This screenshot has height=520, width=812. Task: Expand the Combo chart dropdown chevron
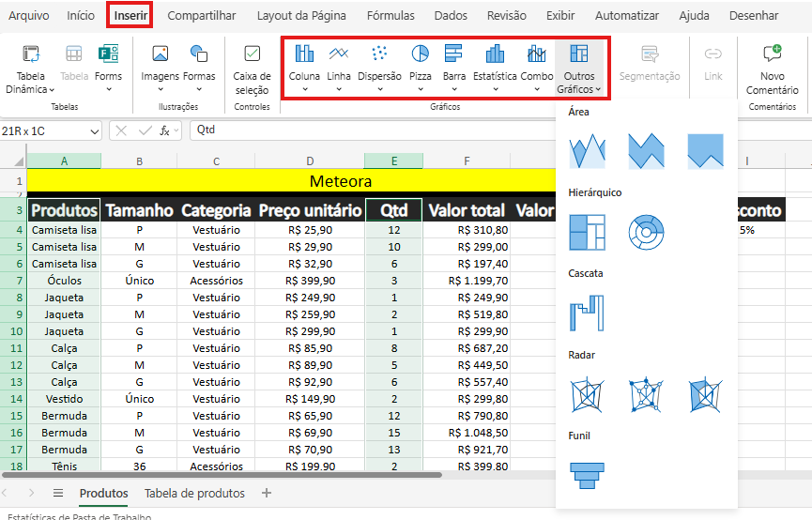(x=537, y=89)
